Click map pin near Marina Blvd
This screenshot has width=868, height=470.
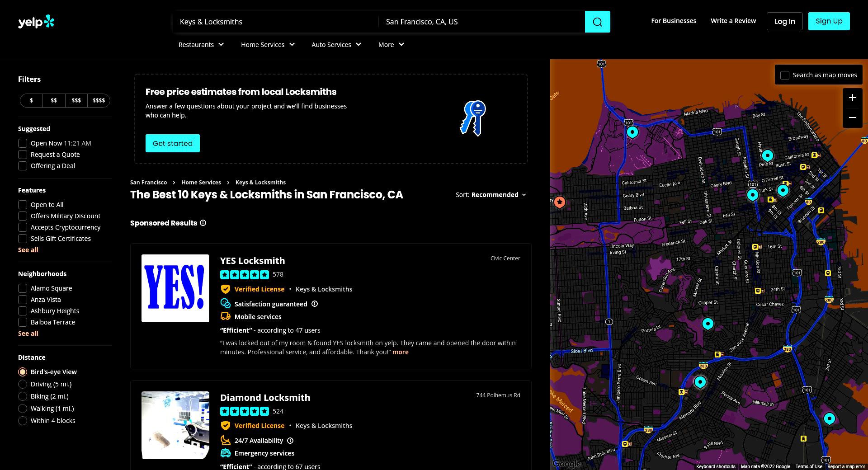(x=632, y=132)
